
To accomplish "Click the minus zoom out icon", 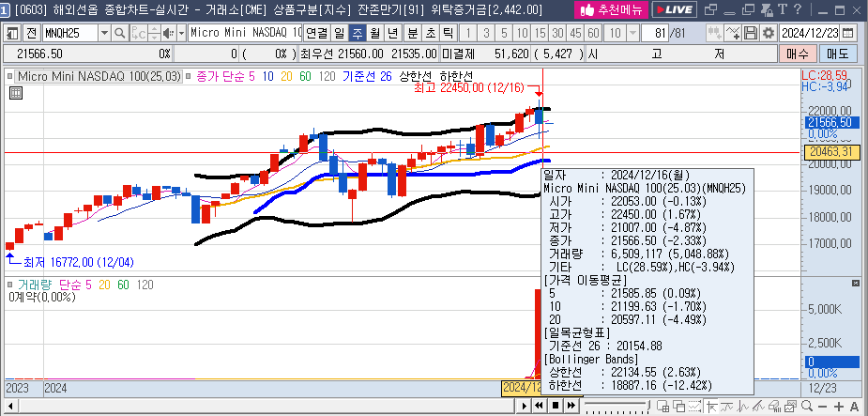I will (x=822, y=407).
